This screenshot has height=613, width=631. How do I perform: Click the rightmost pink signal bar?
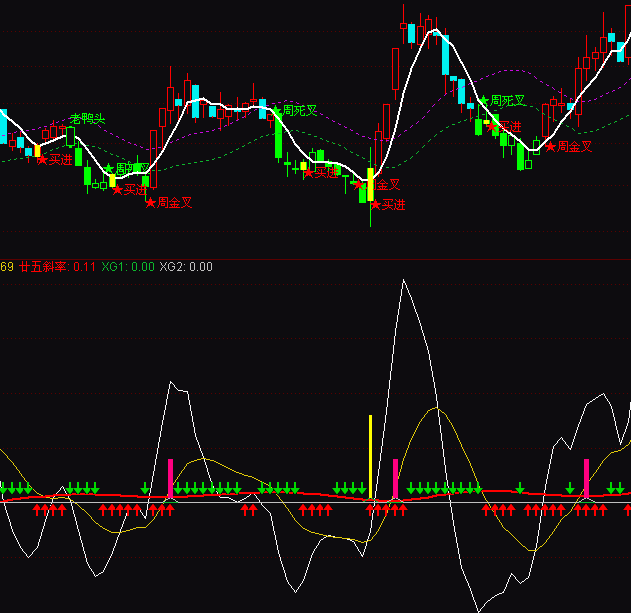(586, 477)
